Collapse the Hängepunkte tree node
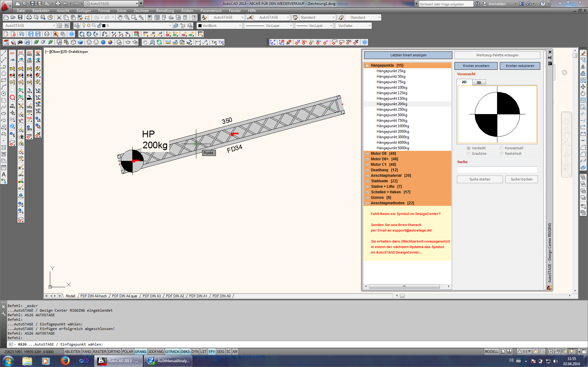 point(367,66)
